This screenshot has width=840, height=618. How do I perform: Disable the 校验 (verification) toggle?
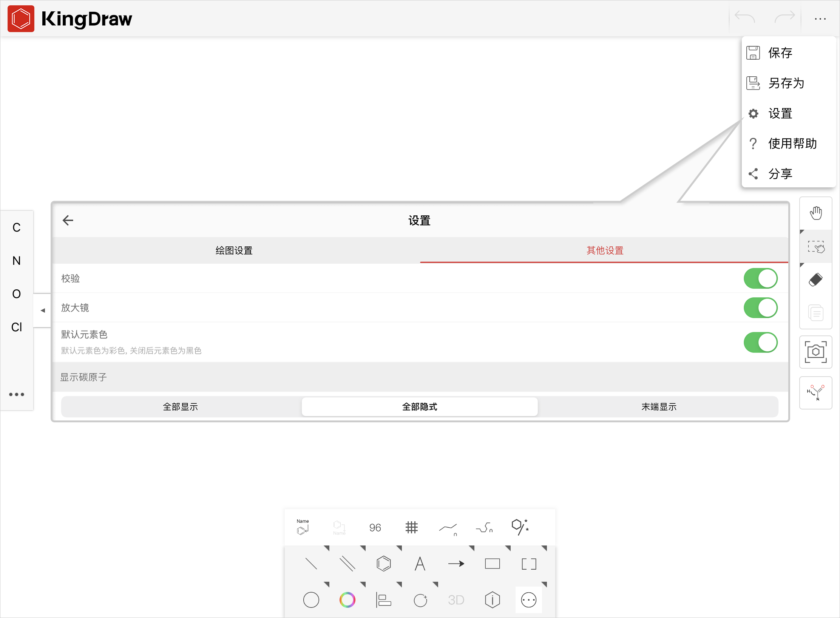(760, 278)
